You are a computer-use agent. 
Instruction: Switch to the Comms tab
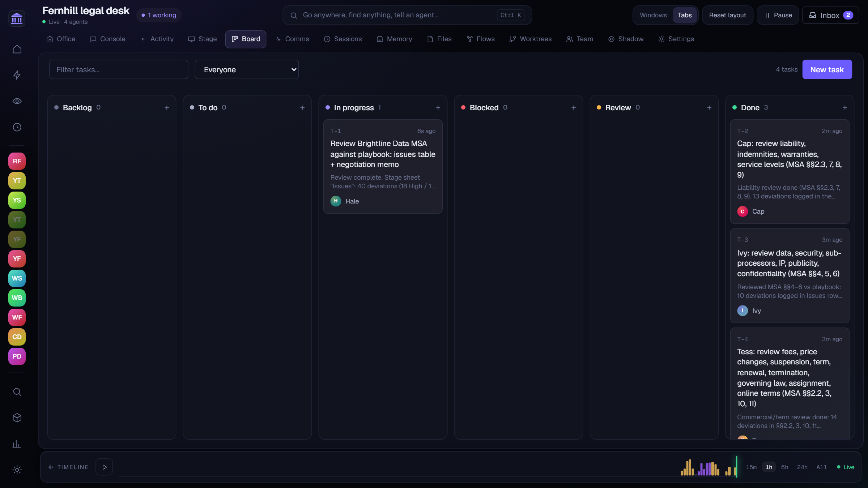coord(292,39)
